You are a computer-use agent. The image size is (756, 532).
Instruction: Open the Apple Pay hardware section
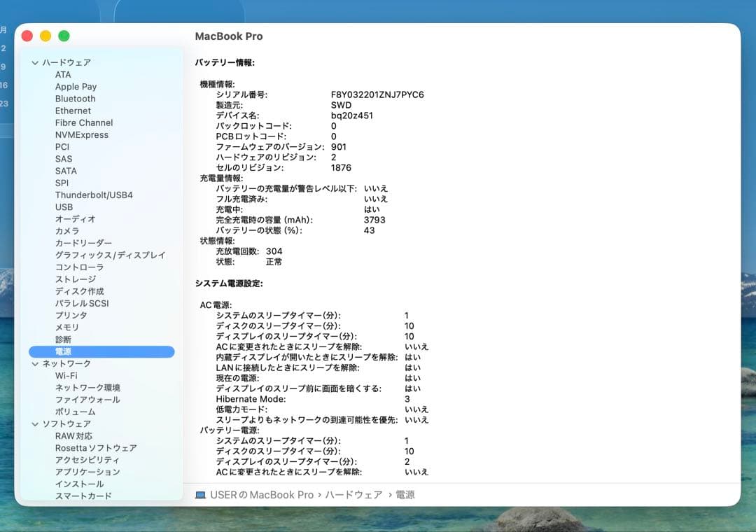pyautogui.click(x=77, y=86)
